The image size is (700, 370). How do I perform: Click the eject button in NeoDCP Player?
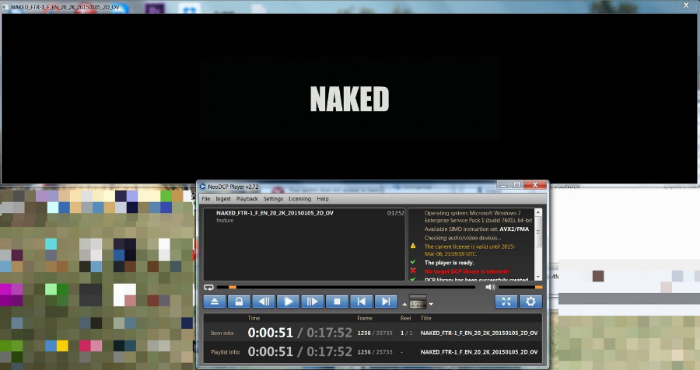tap(214, 302)
